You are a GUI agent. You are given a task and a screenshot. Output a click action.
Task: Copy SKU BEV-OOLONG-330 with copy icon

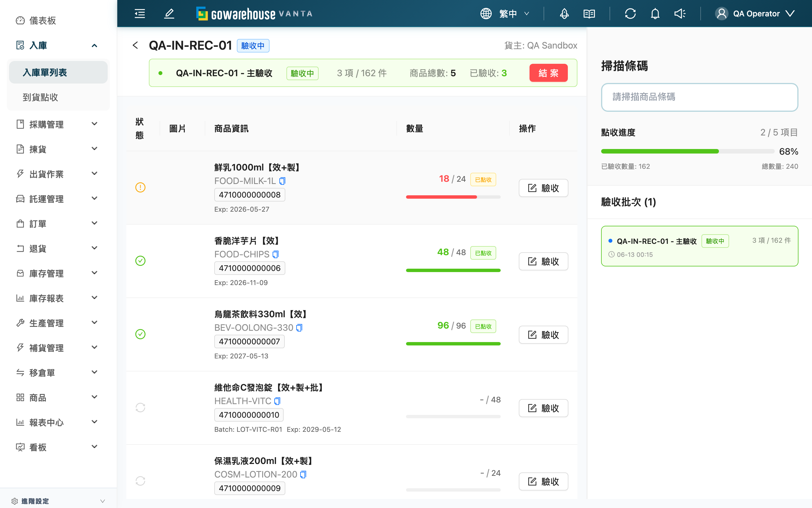click(299, 328)
